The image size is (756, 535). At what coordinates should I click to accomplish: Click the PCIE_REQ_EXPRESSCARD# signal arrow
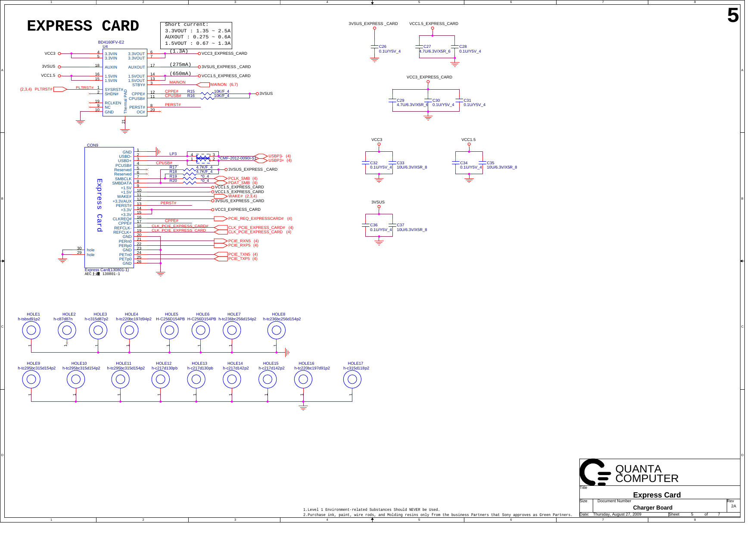[x=220, y=219]
